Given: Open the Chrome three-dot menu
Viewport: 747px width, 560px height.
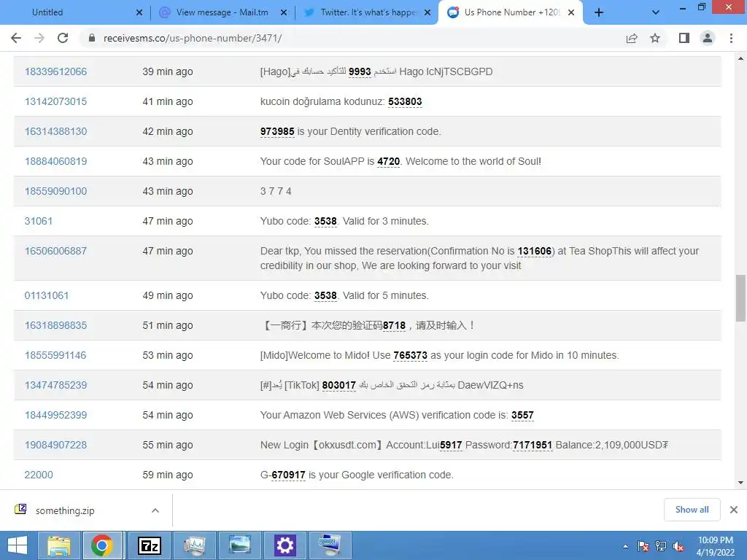Looking at the screenshot, I should pos(731,38).
